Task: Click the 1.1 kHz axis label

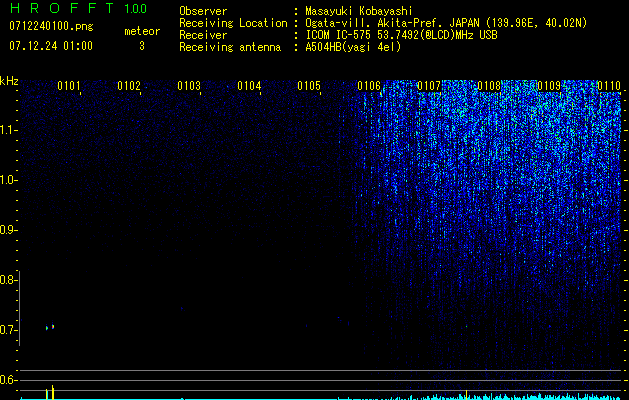Action: pos(8,130)
